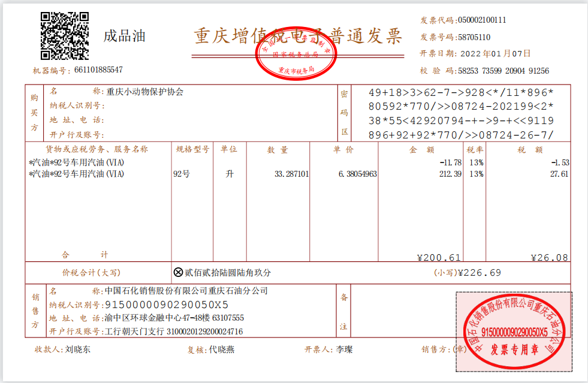The height and width of the screenshot is (383, 588).
Task: Select machine number 661101885547
Action: 98,70
